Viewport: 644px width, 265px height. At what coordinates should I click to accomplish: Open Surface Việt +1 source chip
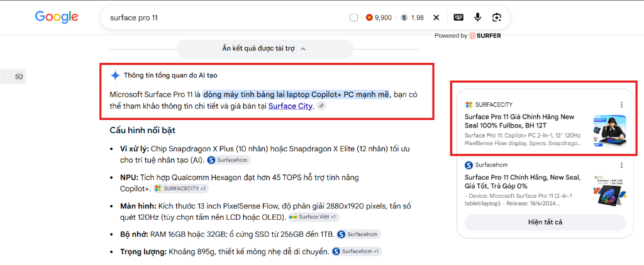coord(313,217)
